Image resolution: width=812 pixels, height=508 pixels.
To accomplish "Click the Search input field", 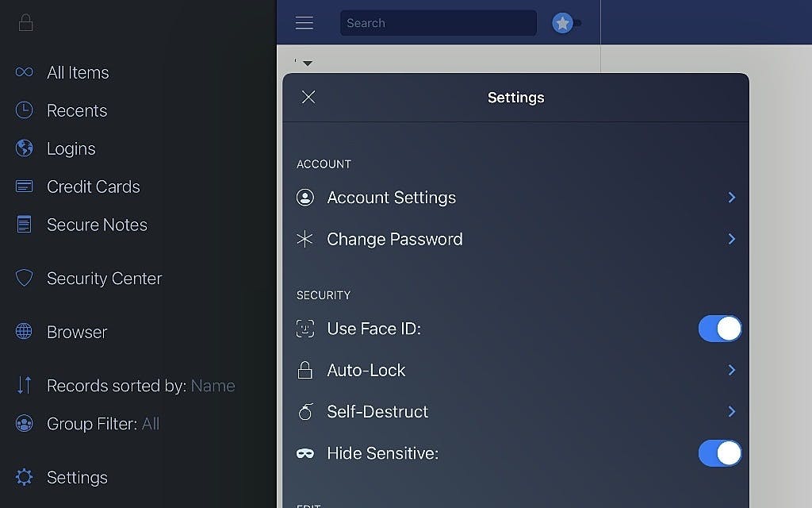I will (x=438, y=23).
